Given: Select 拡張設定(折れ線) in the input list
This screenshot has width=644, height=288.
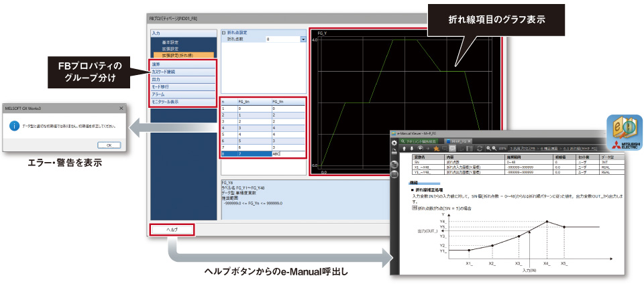Looking at the screenshot, I should 177,55.
